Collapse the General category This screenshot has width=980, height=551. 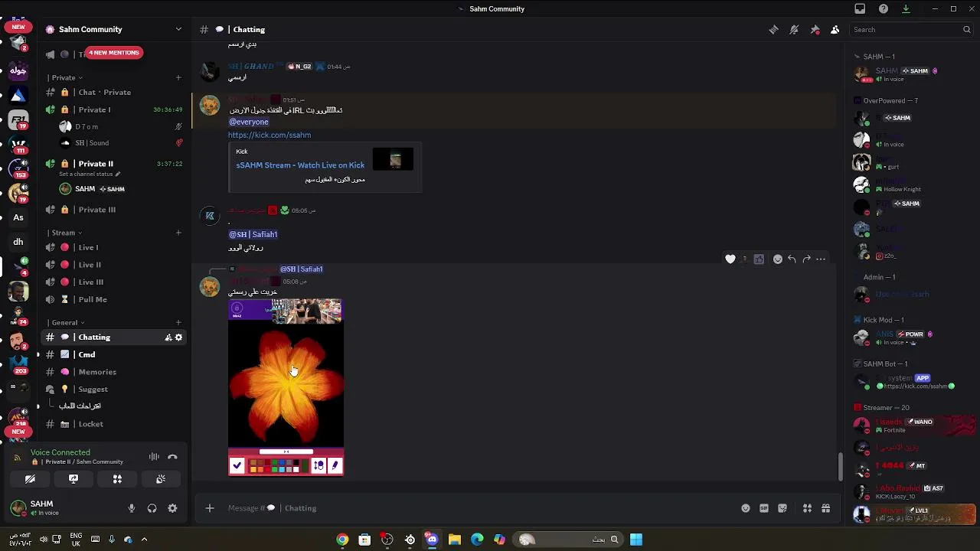pos(66,322)
